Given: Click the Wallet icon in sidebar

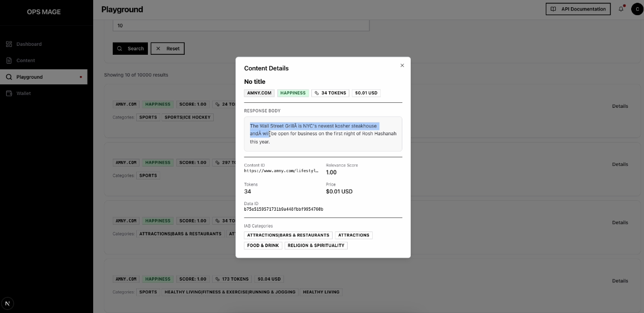Looking at the screenshot, I should click(9, 93).
